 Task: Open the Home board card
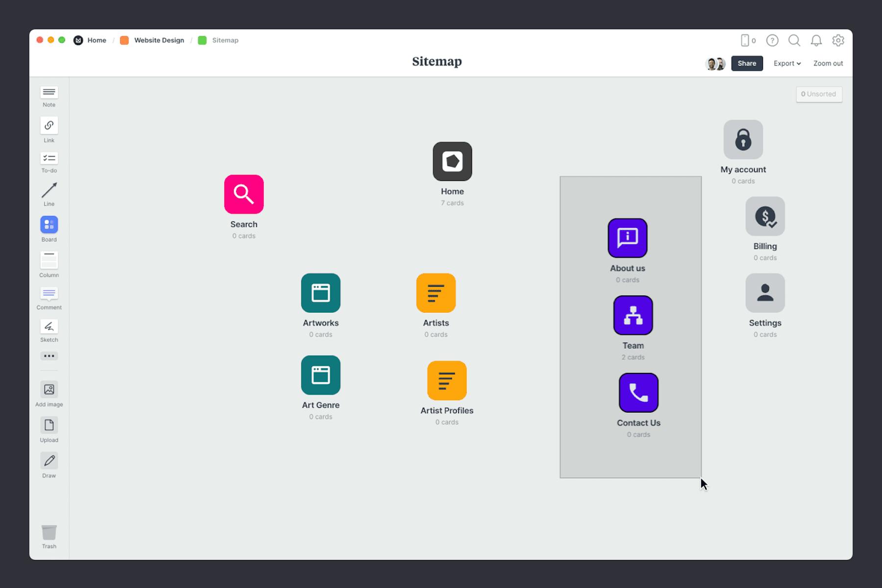(x=452, y=161)
